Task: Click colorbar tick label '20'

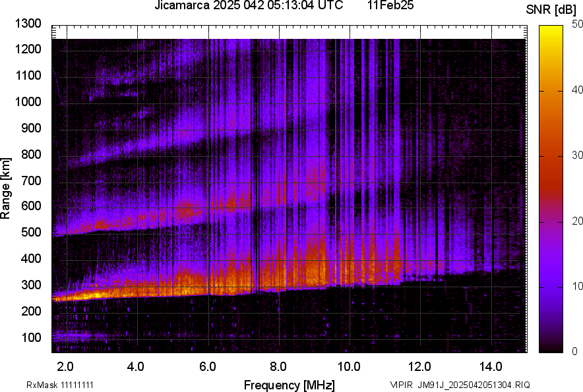Action: tap(577, 221)
